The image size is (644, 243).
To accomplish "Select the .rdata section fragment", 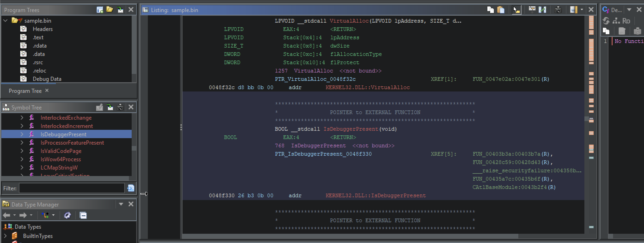I will click(39, 46).
